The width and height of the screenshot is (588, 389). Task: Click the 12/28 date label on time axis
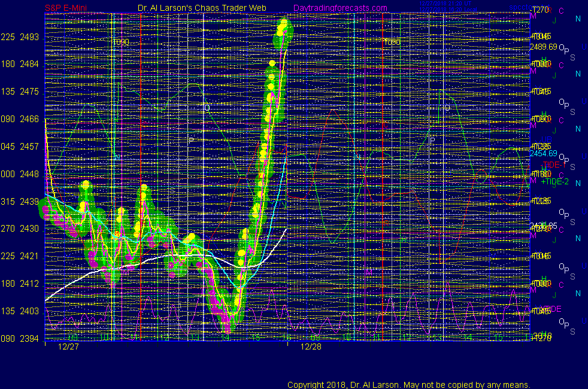[x=311, y=347]
